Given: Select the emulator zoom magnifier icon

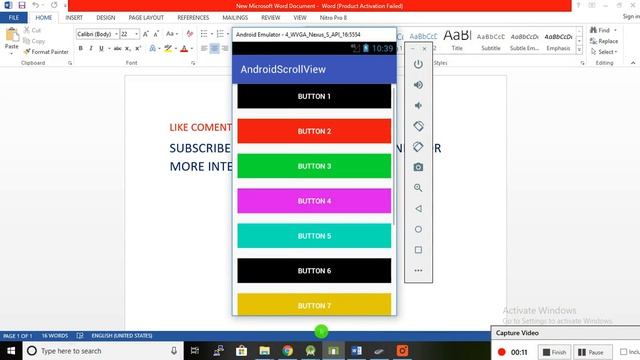Looking at the screenshot, I should tap(418, 188).
